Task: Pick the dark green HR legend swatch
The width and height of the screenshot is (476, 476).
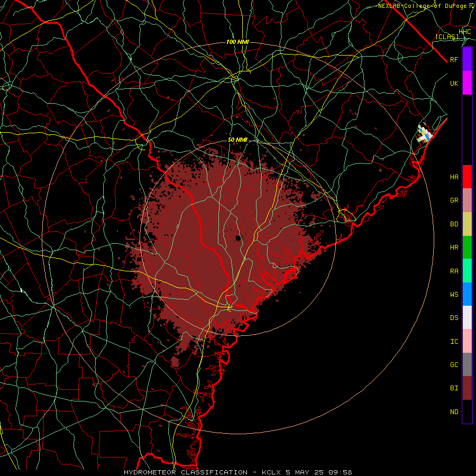Action: click(467, 248)
